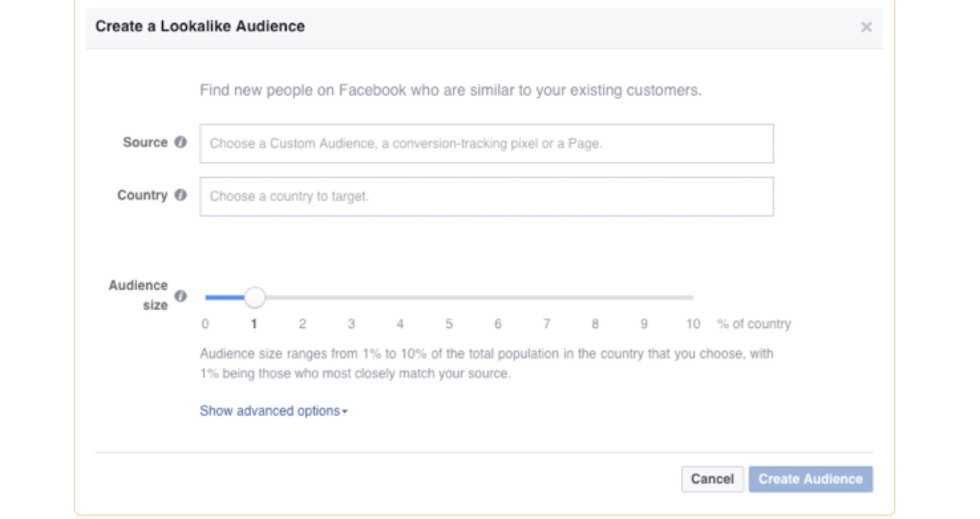Image resolution: width=980 pixels, height=519 pixels.
Task: Set audience size slider to 6
Action: [498, 298]
